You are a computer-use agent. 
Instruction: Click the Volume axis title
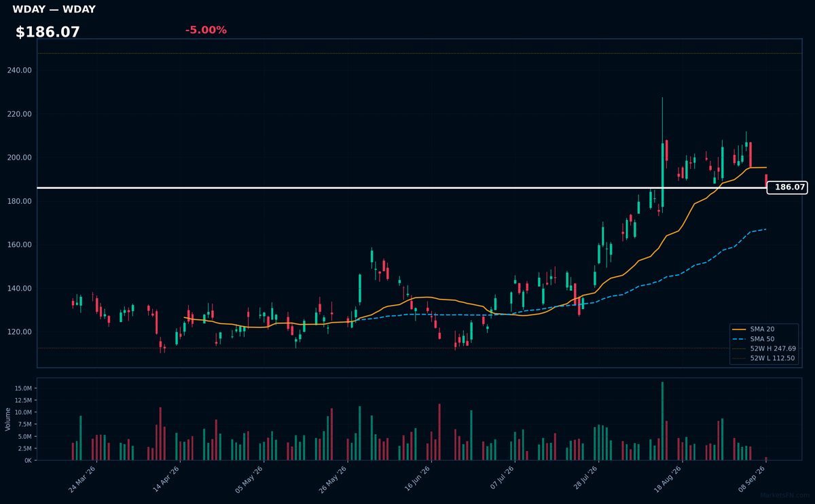(8, 419)
